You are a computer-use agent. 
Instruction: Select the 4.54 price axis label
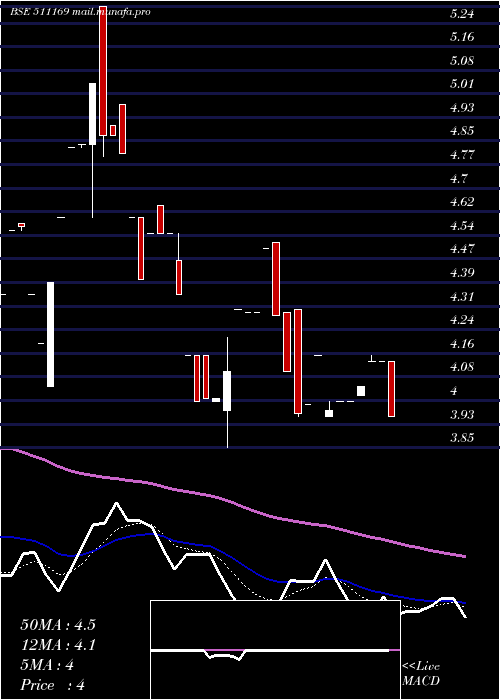[462, 225]
